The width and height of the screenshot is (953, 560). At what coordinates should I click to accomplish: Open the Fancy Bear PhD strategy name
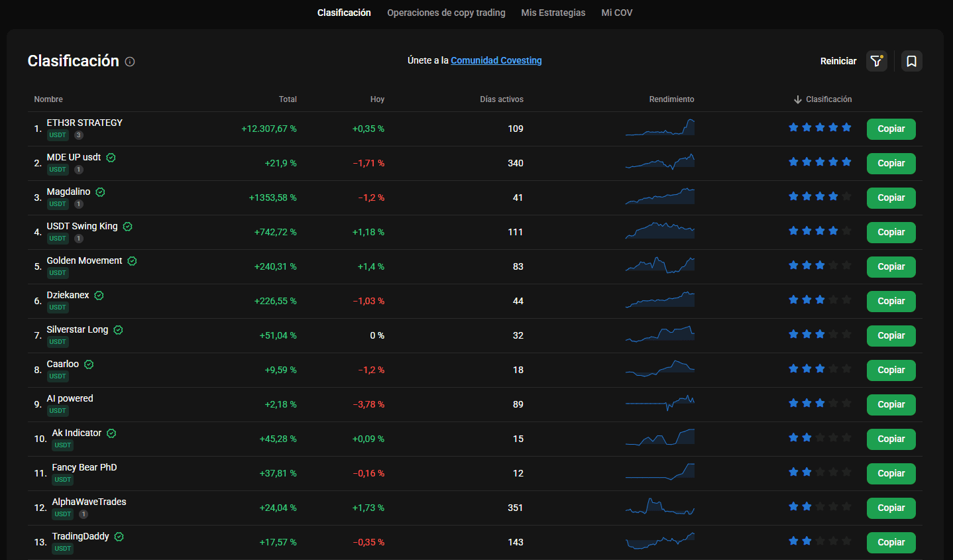(x=84, y=467)
